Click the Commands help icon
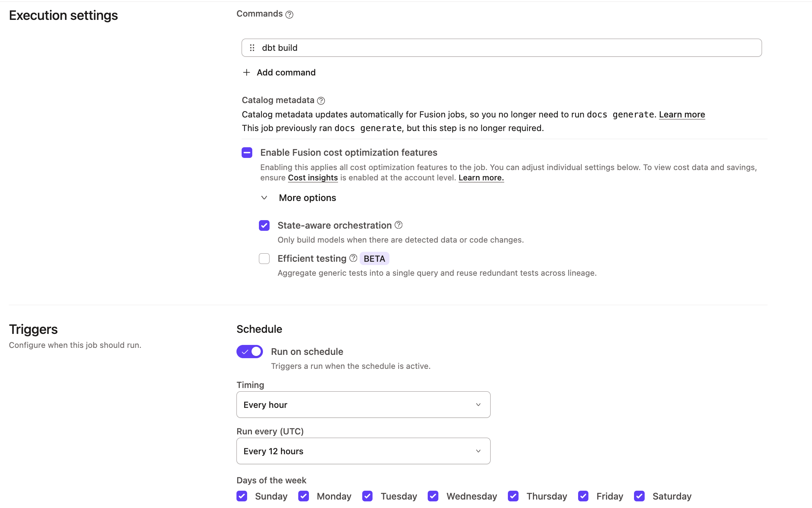The image size is (812, 508). 289,14
